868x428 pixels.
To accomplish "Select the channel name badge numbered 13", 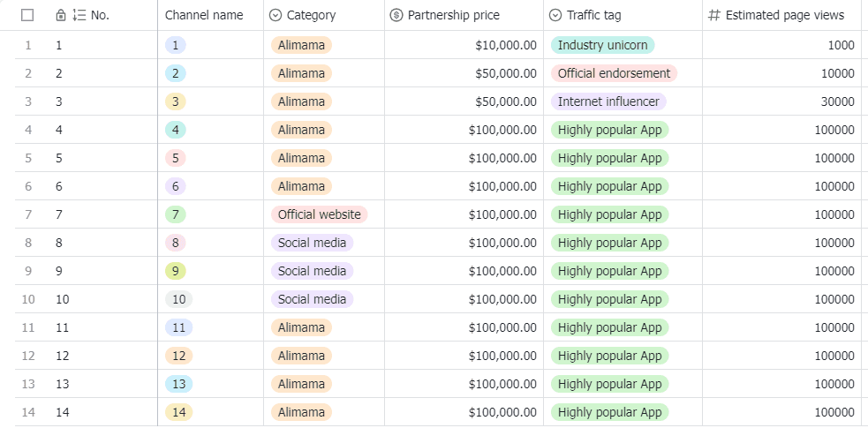I will (178, 384).
